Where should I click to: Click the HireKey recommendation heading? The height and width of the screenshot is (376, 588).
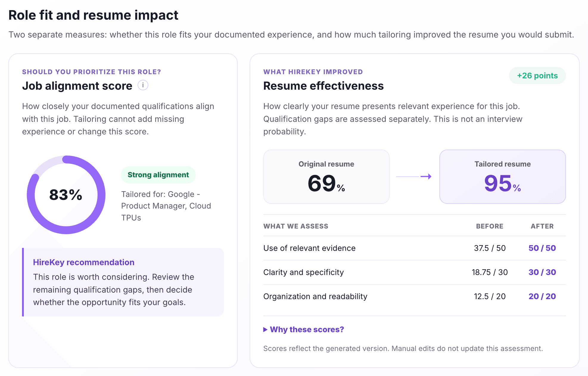click(84, 262)
